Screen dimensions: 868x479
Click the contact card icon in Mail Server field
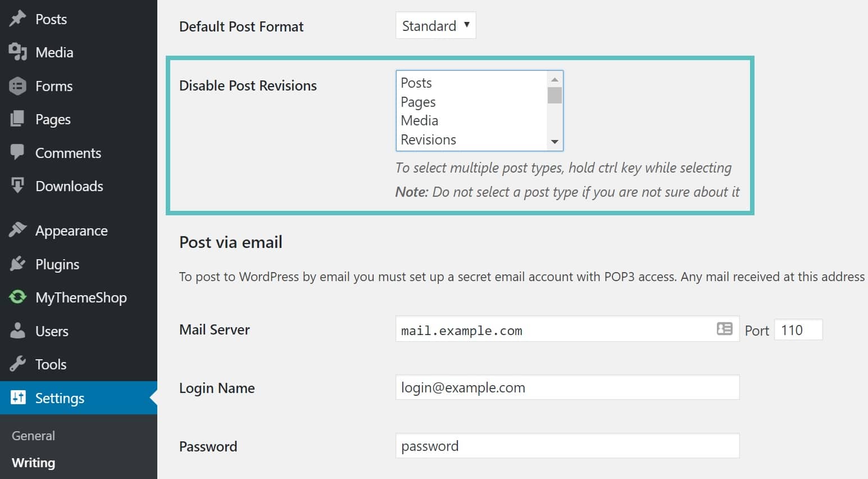[x=724, y=329]
